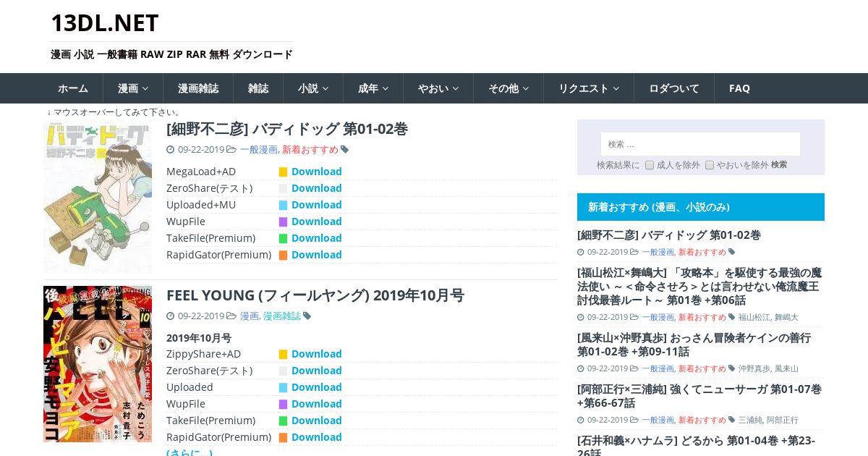The height and width of the screenshot is (456, 868).
Task: Click clock icon under FEEL YOUNG title
Action: (171, 316)
